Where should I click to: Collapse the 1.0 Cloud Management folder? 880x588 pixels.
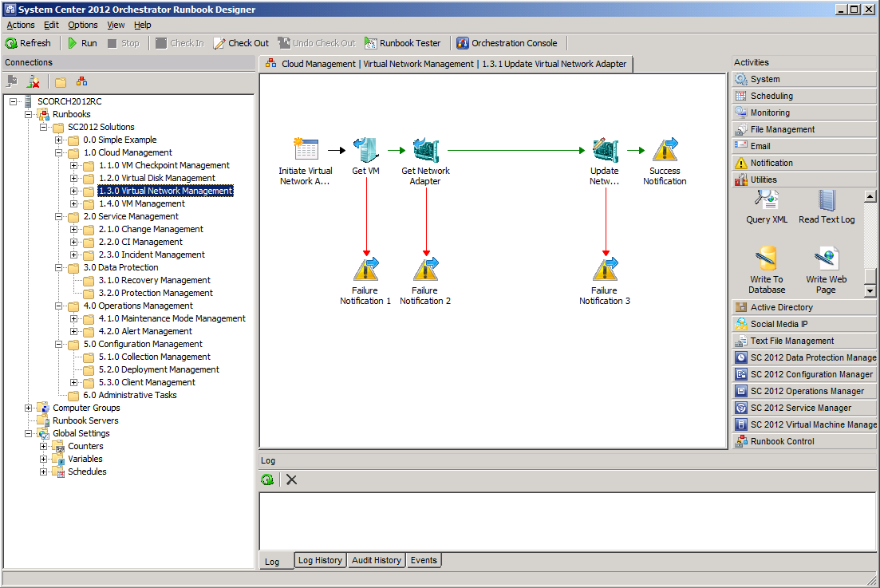pyautogui.click(x=58, y=152)
